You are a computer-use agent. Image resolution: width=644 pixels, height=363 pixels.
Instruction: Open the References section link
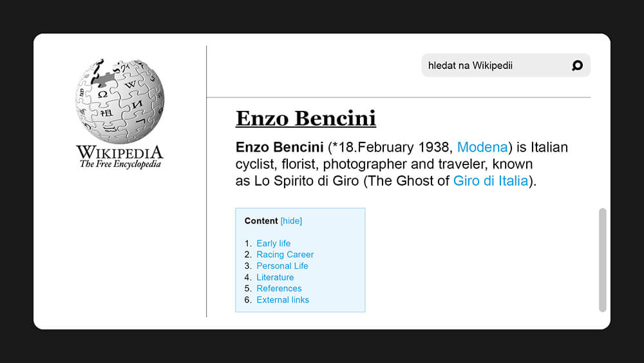pyautogui.click(x=279, y=289)
